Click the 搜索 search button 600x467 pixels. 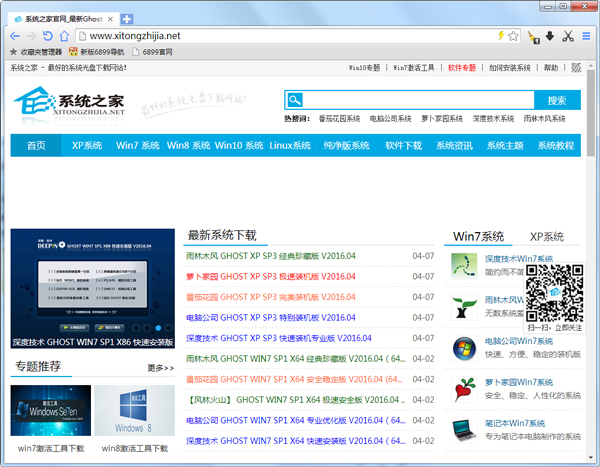(557, 100)
